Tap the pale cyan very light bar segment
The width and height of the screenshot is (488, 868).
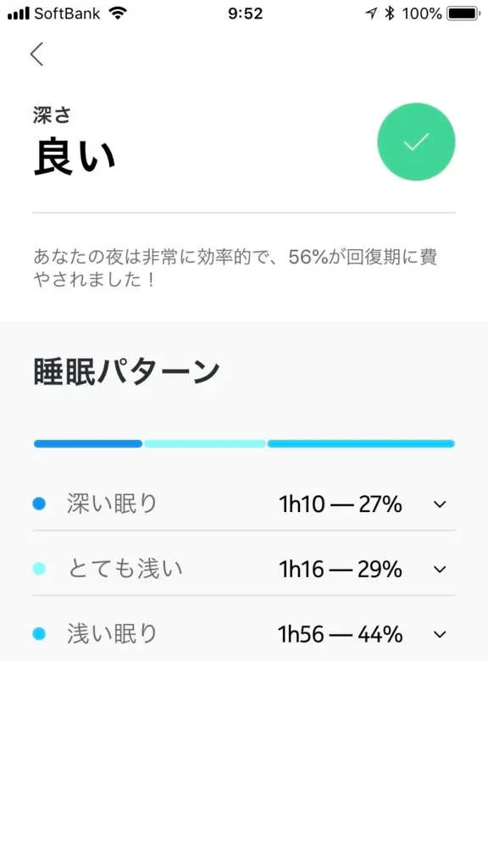click(205, 443)
